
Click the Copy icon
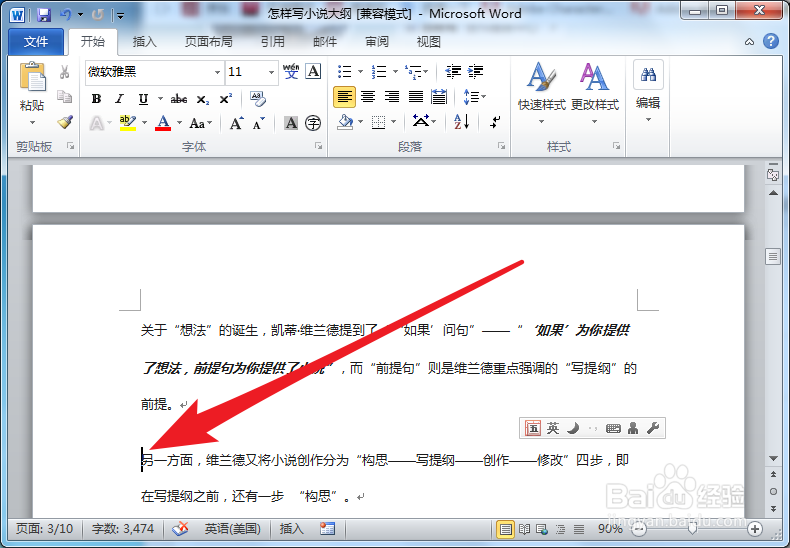click(x=64, y=96)
